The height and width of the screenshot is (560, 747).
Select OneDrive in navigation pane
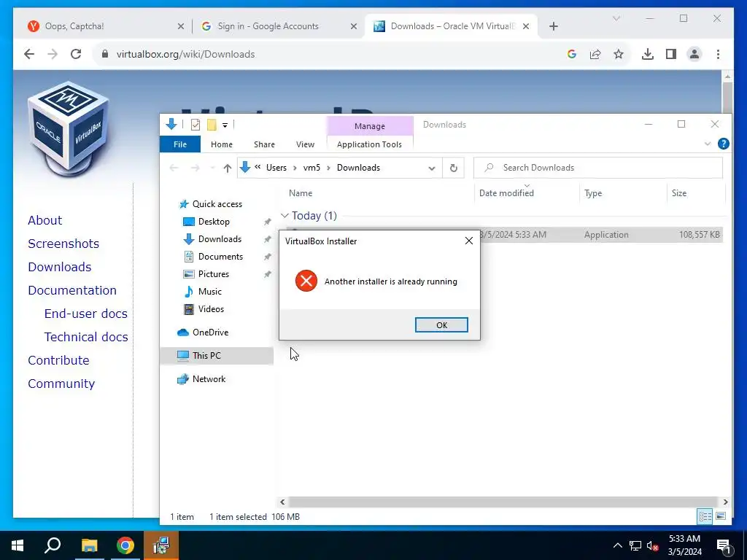click(x=209, y=332)
